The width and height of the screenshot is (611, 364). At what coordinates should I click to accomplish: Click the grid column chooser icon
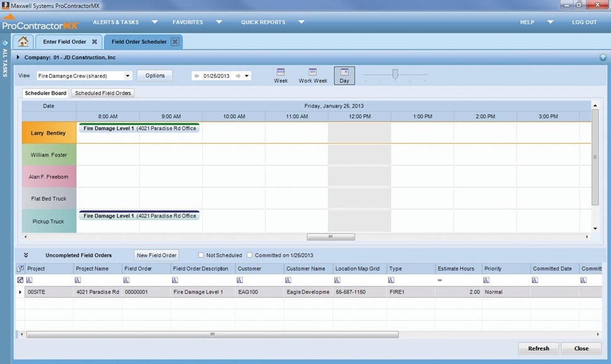tap(20, 269)
